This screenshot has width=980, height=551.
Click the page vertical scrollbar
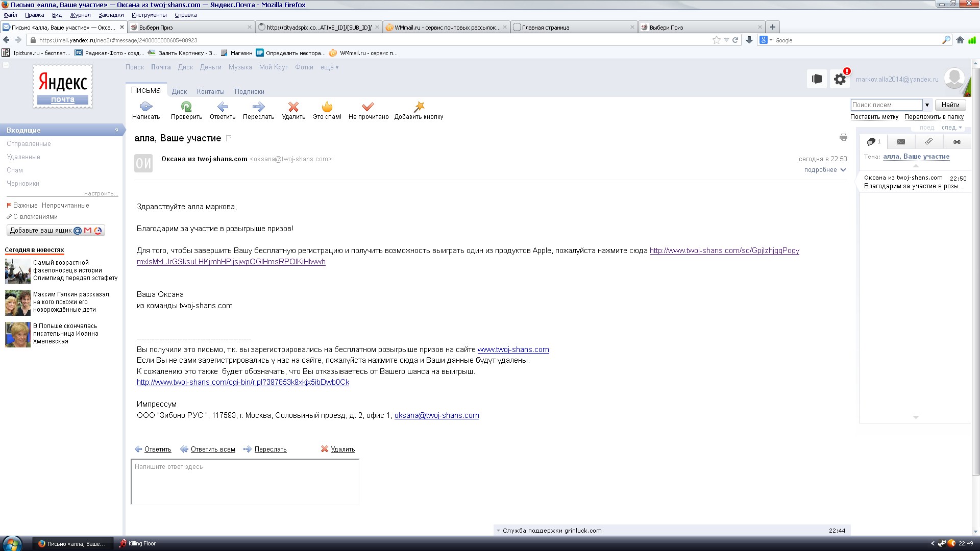pos(975,270)
